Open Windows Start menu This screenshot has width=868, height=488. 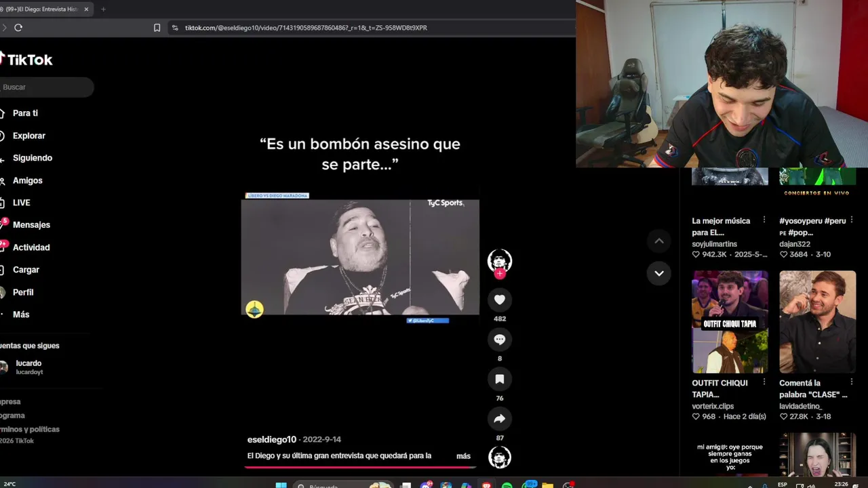click(281, 485)
